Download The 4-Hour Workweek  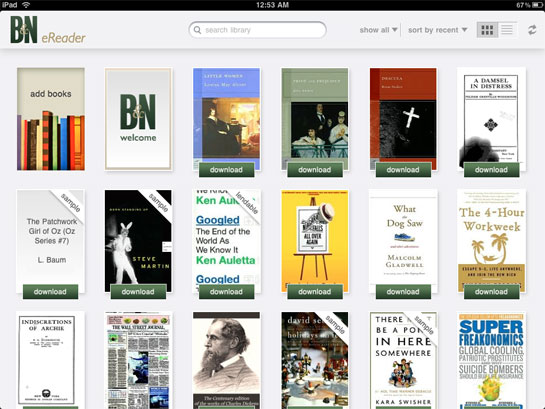[x=491, y=292]
